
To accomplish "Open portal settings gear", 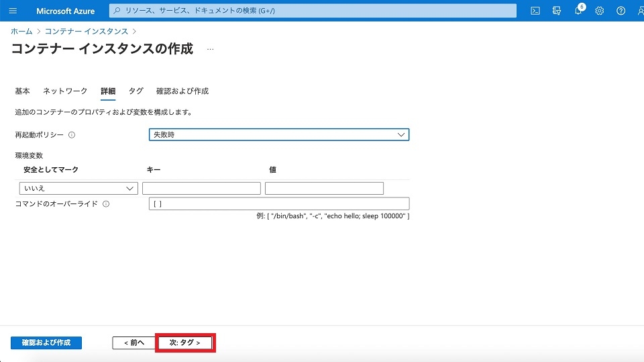I will (x=600, y=11).
